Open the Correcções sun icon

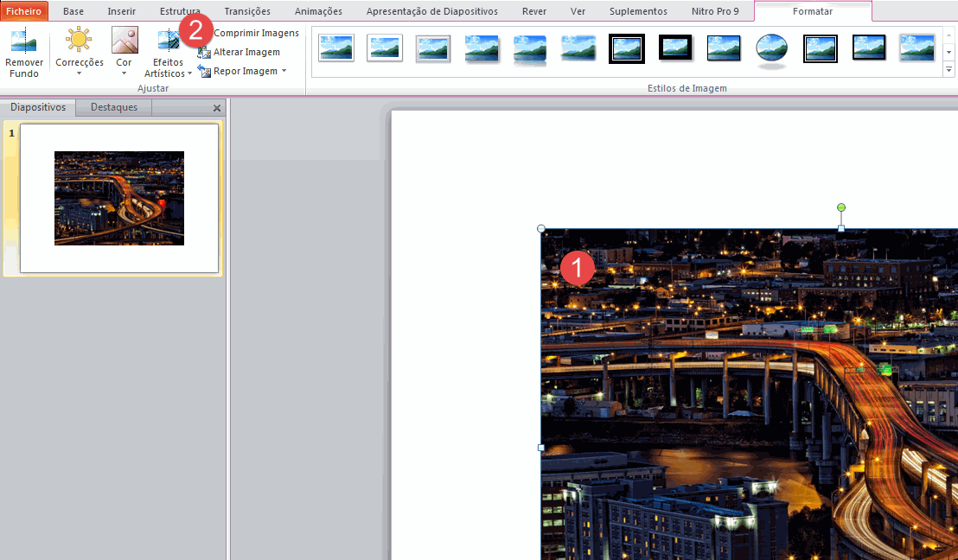79,41
